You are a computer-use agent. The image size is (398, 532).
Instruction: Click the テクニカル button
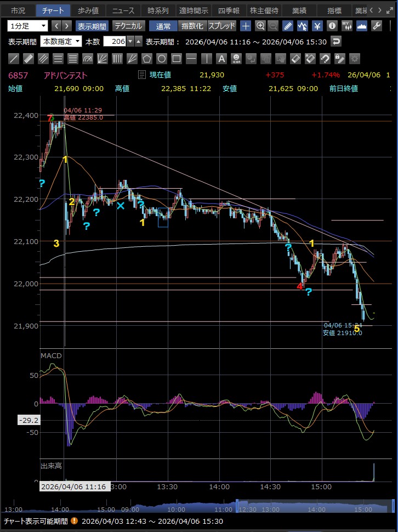click(128, 26)
